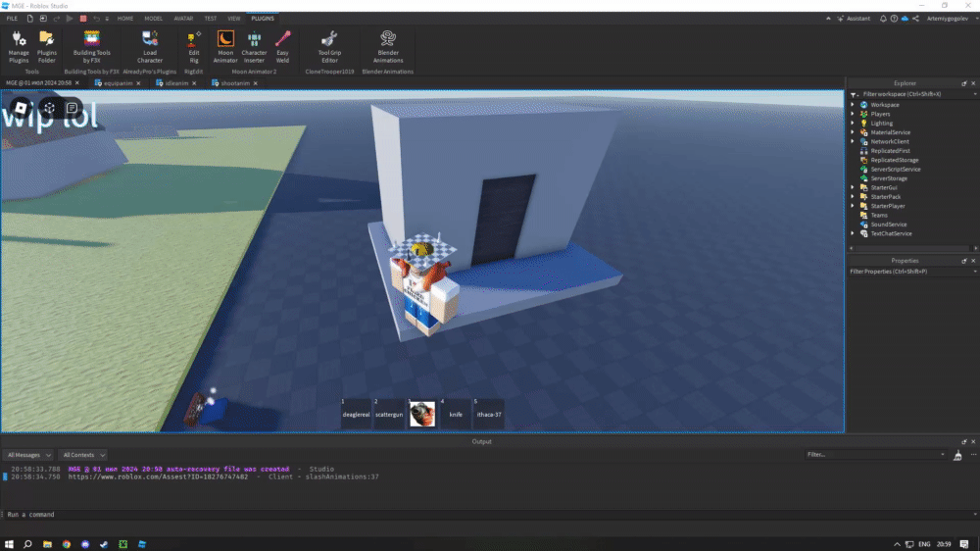The width and height of the screenshot is (980, 551).
Task: Open the All Messages dropdown
Action: pyautogui.click(x=28, y=455)
